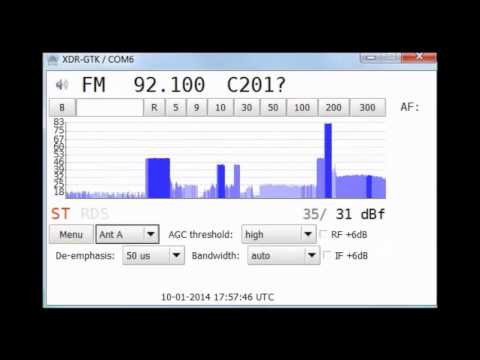This screenshot has width=480, height=360.
Task: Click the 5 step button
Action: pos(176,108)
